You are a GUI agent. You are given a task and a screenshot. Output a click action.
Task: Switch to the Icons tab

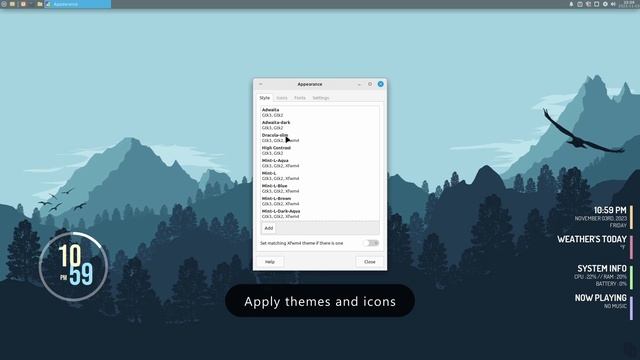pyautogui.click(x=282, y=98)
